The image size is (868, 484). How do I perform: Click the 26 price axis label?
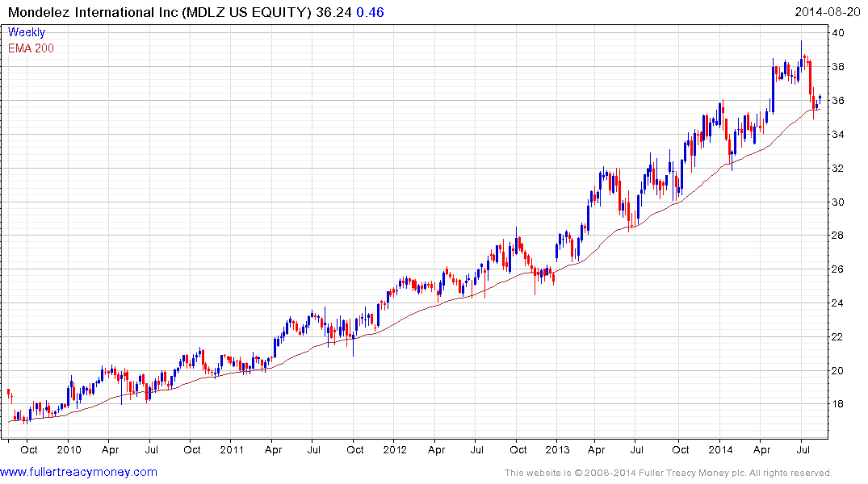pos(838,269)
